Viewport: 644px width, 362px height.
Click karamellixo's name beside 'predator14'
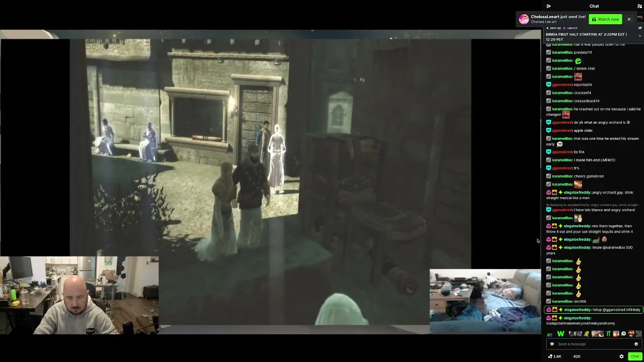coord(562,52)
